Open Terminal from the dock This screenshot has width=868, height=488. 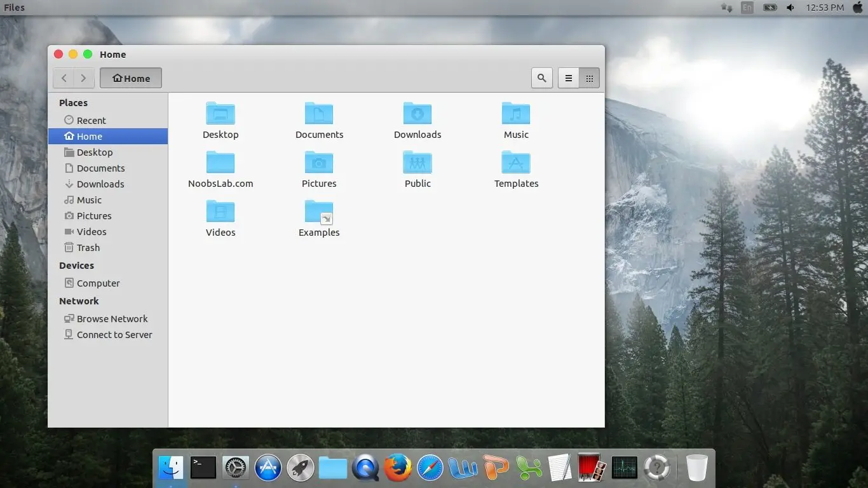point(203,468)
